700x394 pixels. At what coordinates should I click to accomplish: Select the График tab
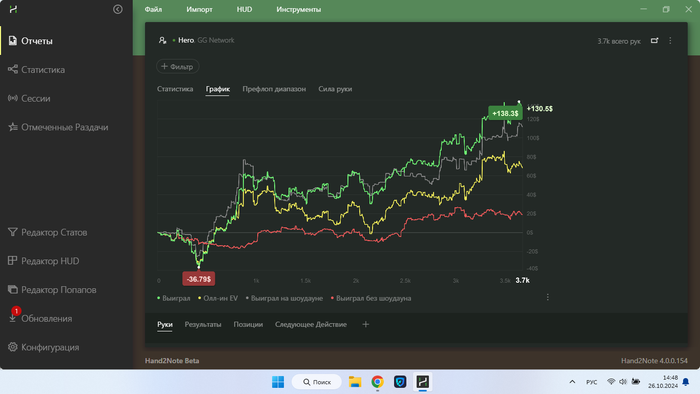(218, 89)
